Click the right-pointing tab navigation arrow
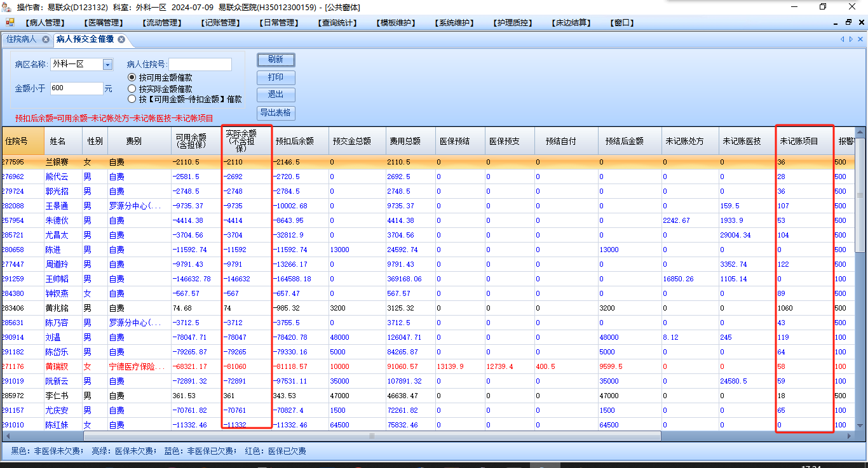868x468 pixels. [x=851, y=39]
